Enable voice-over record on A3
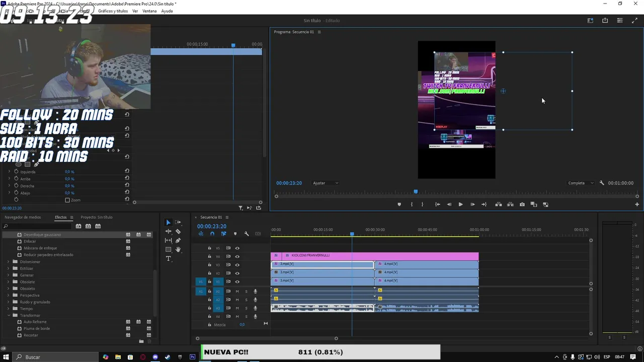The height and width of the screenshot is (362, 644). (x=256, y=308)
